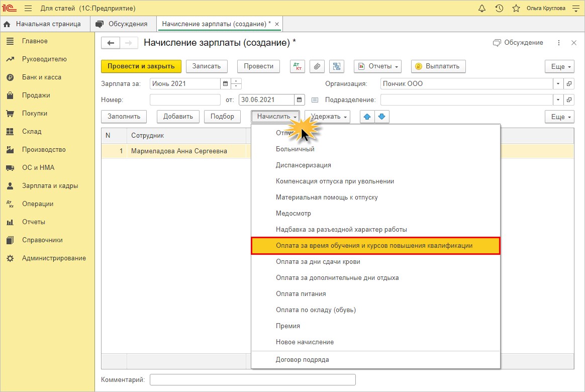The width and height of the screenshot is (585, 392).
Task: Open service settings menu at top right
Action: pos(576,8)
